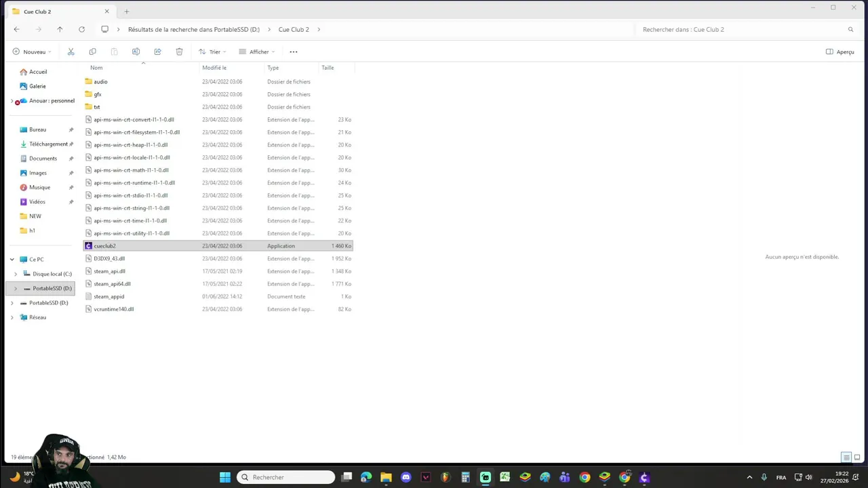Click the Rename icon in the toolbar
868x488 pixels.
[136, 52]
